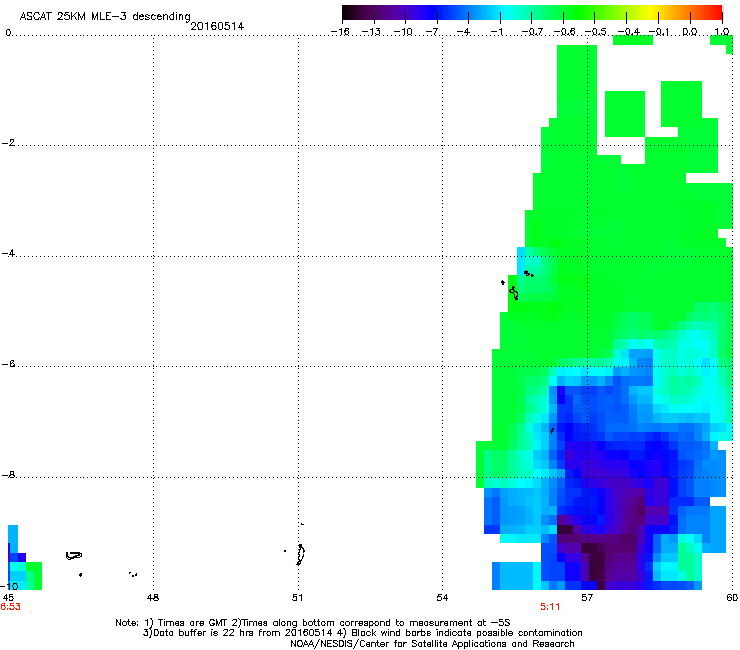Click the colorbar label -10
This screenshot has width=740, height=650.
point(403,32)
